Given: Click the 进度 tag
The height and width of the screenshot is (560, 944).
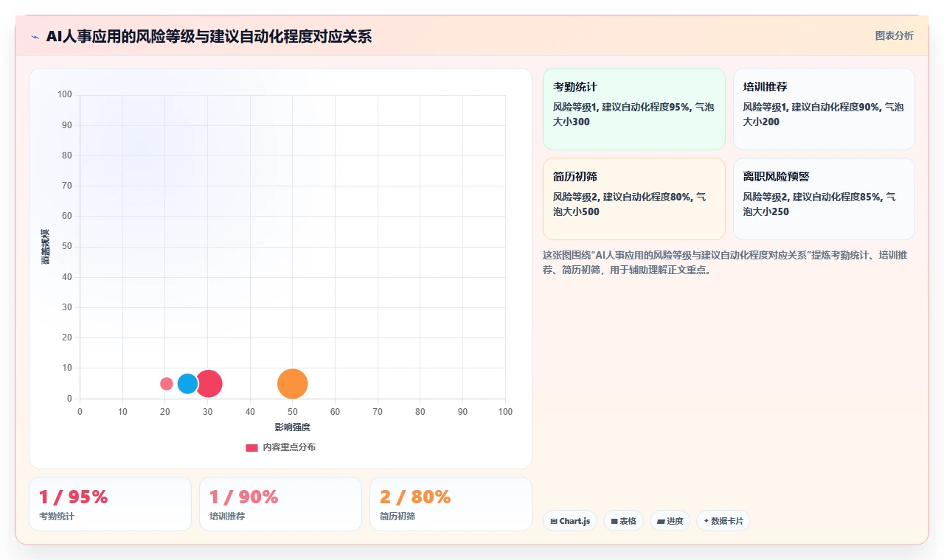Looking at the screenshot, I should 670,521.
